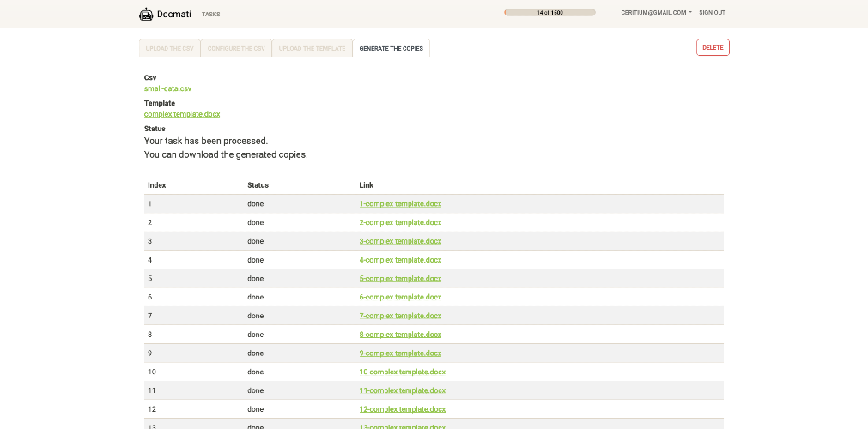Screen dimensions: 868x429
Task: Download 6-complex template.docx
Action: coord(400,297)
